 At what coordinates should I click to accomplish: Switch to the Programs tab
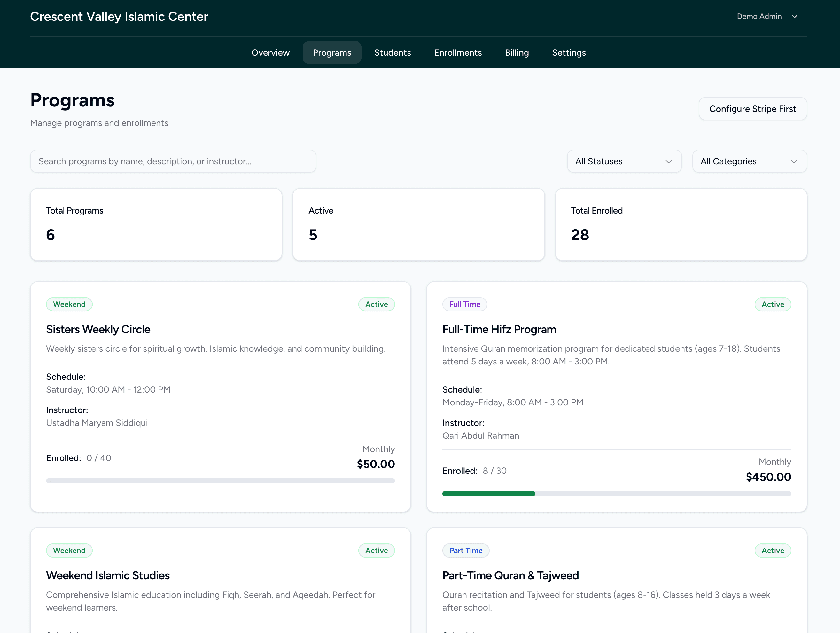[x=331, y=52]
